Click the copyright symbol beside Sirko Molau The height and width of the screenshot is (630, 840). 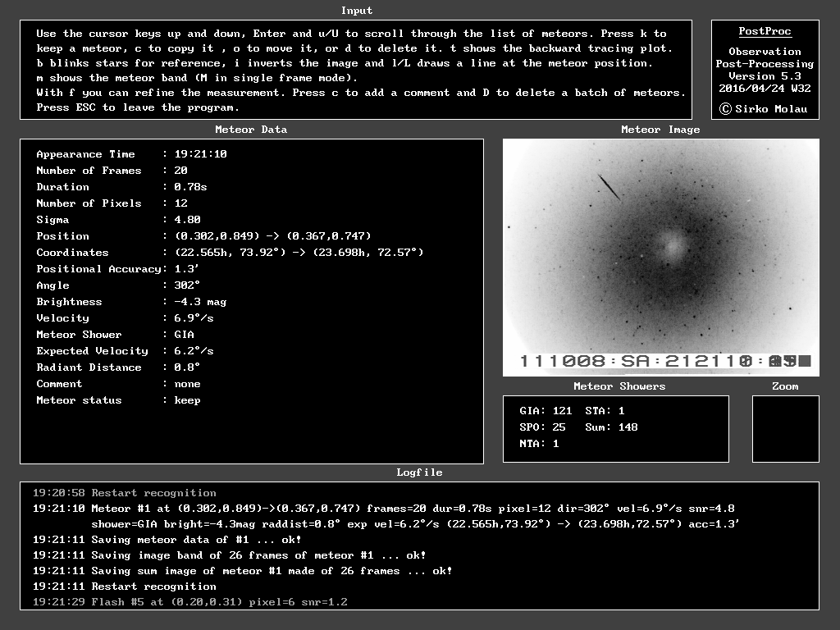point(725,108)
